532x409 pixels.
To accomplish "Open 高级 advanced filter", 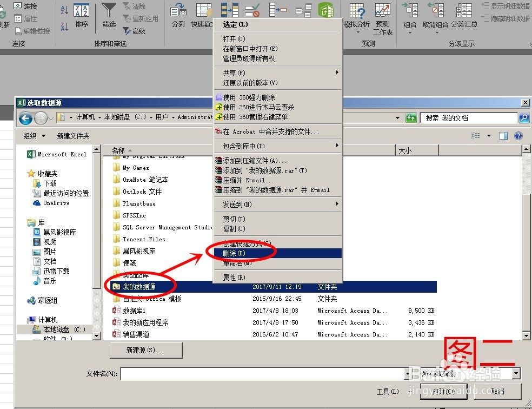I will click(135, 31).
